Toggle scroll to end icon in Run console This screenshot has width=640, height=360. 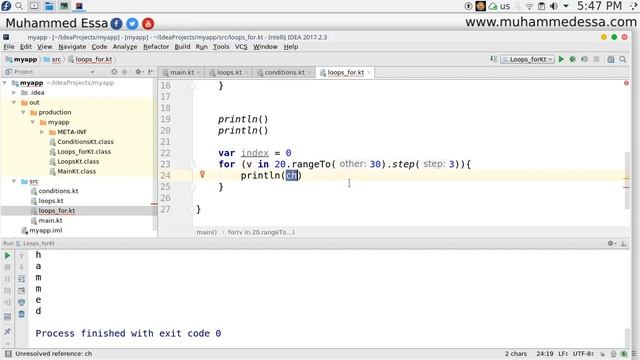click(22, 291)
